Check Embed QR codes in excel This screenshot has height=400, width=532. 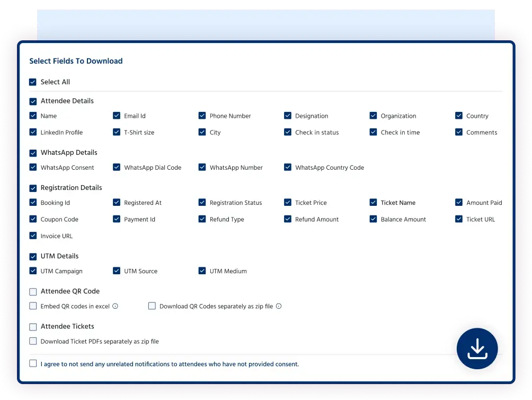tap(33, 306)
